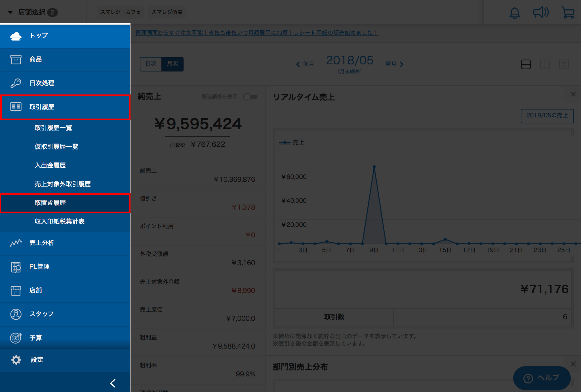This screenshot has height=392, width=581.
Task: Expand the 店舗選択 dropdown
Action: click(x=33, y=12)
